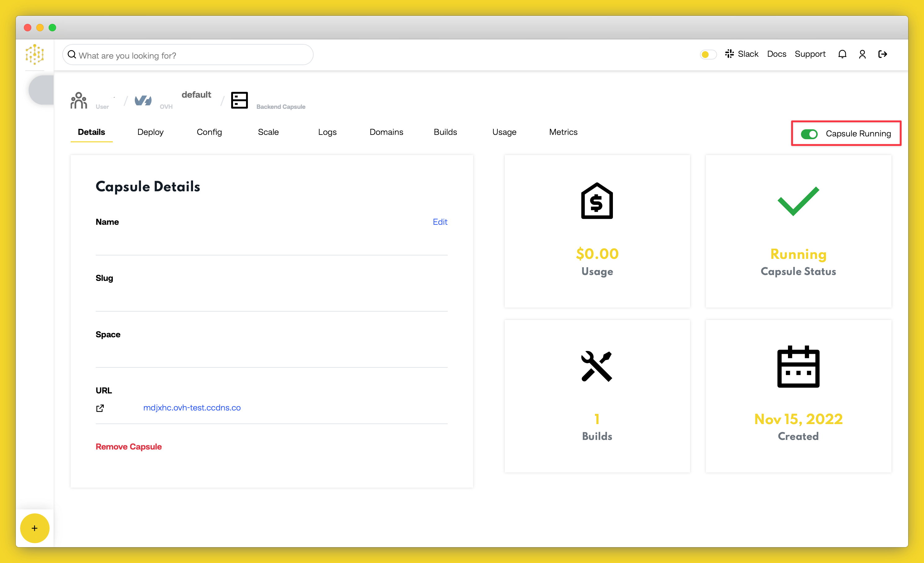This screenshot has height=563, width=924.
Task: Click the builds tools icon
Action: point(596,366)
